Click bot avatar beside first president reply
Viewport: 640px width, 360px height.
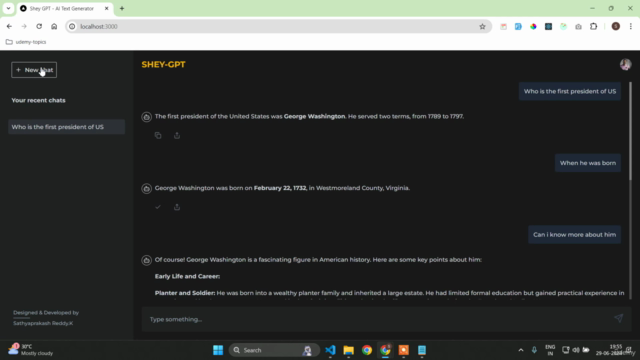(x=147, y=117)
